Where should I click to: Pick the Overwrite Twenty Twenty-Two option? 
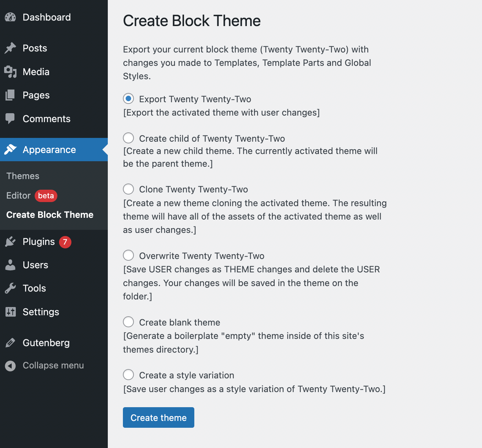coord(128,255)
